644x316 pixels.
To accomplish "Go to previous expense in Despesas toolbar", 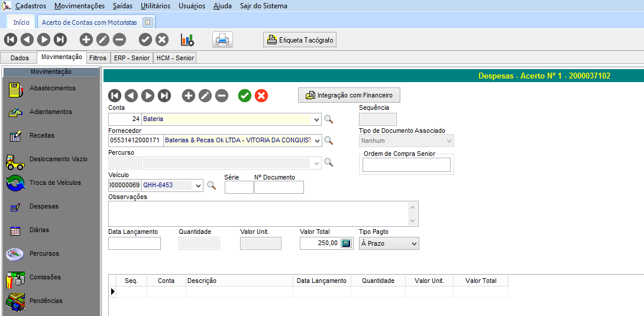I will tap(131, 96).
